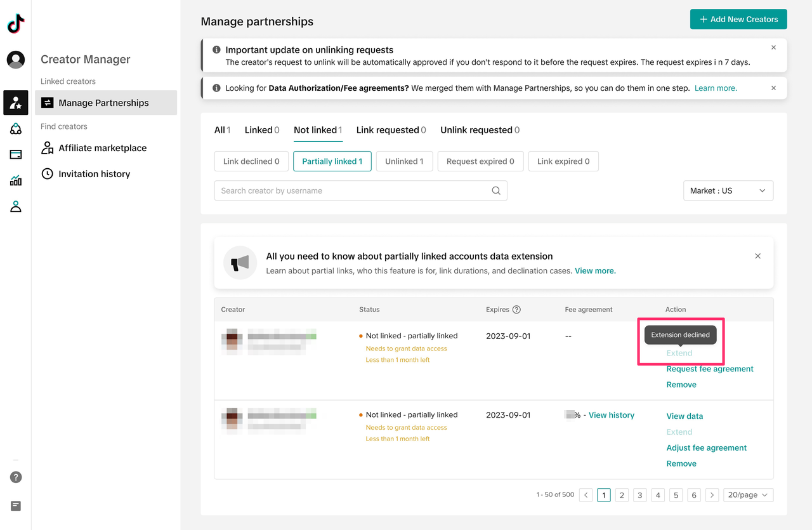The image size is (812, 530).
Task: Select the Link declined 0 filter
Action: coord(251,161)
